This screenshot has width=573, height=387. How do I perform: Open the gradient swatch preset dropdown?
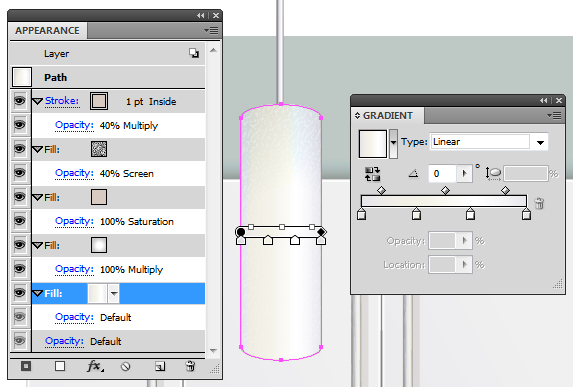[x=393, y=143]
